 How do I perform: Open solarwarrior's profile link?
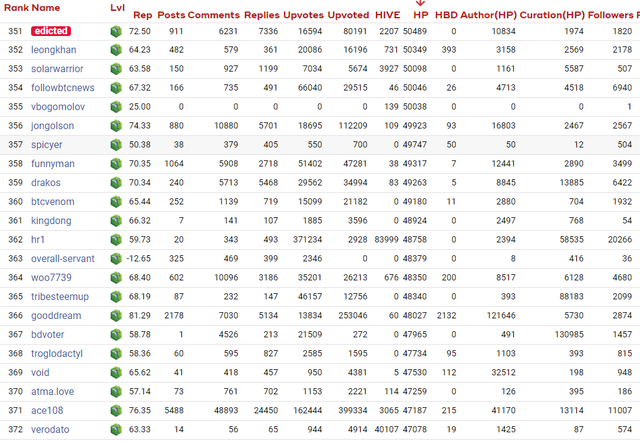(57, 69)
